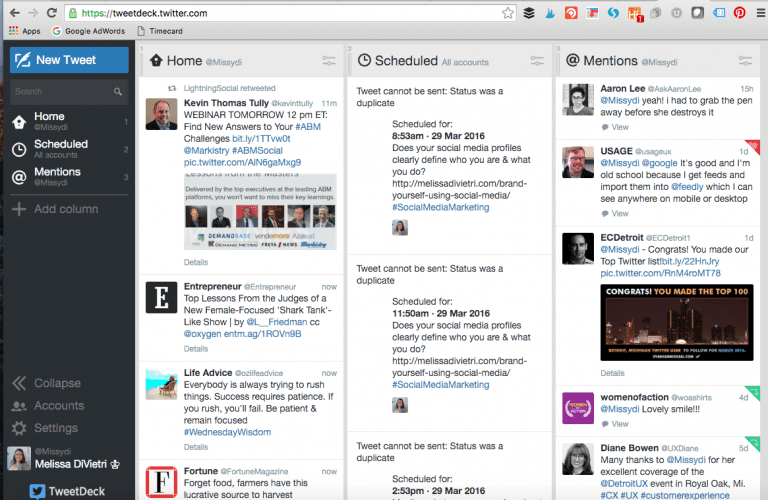Click account avatar under 8:53am scheduled tweet

click(x=400, y=227)
